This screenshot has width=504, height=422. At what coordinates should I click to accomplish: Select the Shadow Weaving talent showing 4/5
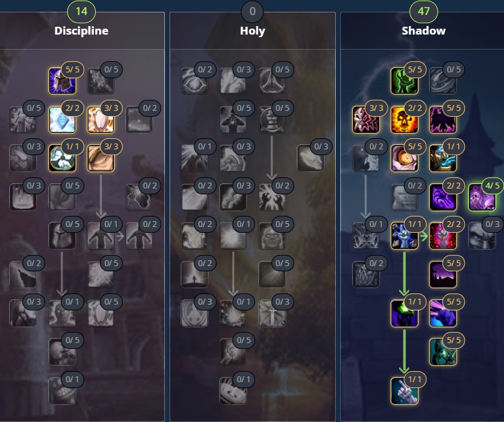(482, 197)
